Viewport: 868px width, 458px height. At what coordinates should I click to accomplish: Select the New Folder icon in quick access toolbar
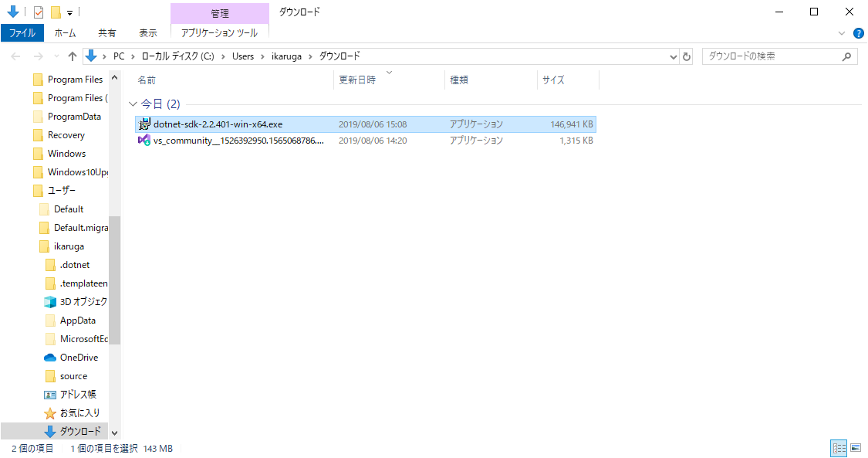(x=55, y=11)
